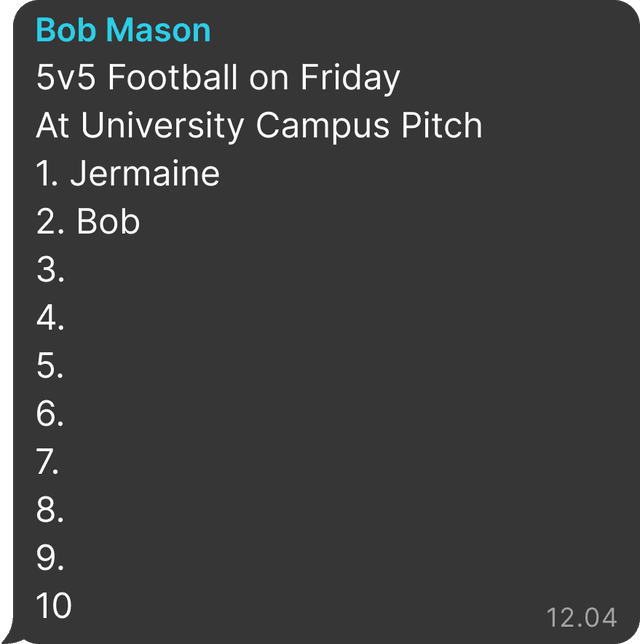Click the empty slot number 8
Screen dimensions: 640x644
50,510
